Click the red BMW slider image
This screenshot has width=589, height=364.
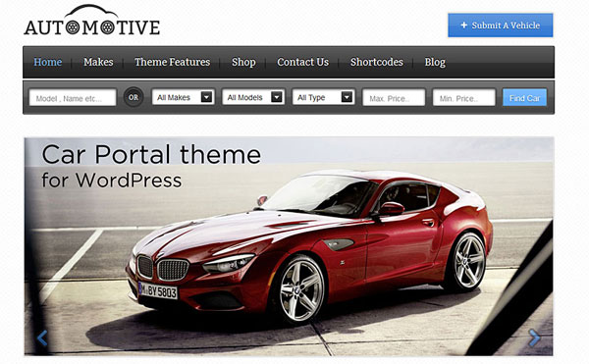click(x=289, y=246)
